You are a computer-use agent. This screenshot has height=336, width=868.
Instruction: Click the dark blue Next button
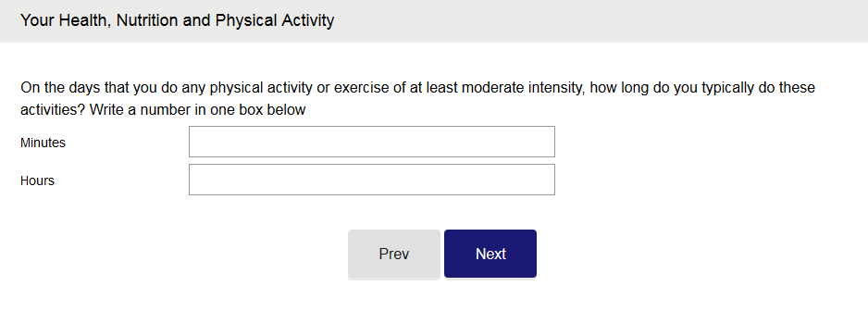(490, 254)
